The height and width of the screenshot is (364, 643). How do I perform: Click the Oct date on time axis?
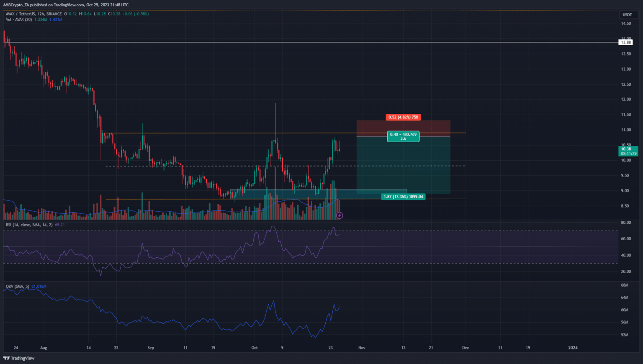[255, 348]
